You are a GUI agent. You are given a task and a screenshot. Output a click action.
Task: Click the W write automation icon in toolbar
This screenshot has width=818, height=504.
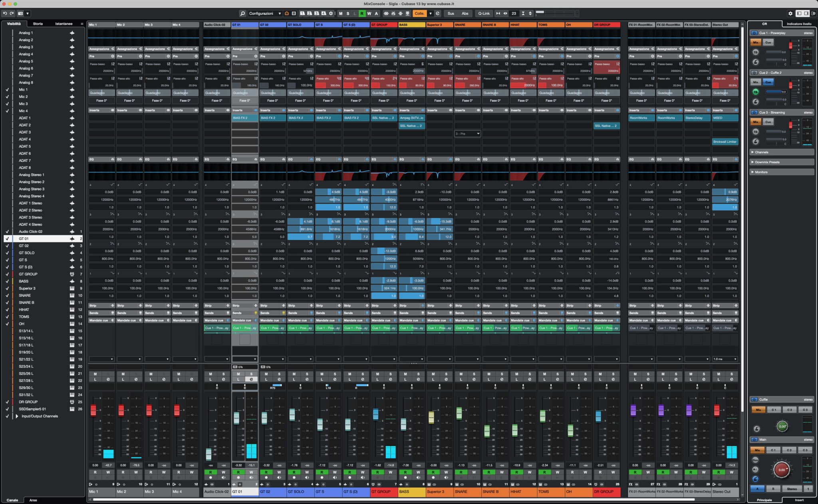tap(369, 13)
